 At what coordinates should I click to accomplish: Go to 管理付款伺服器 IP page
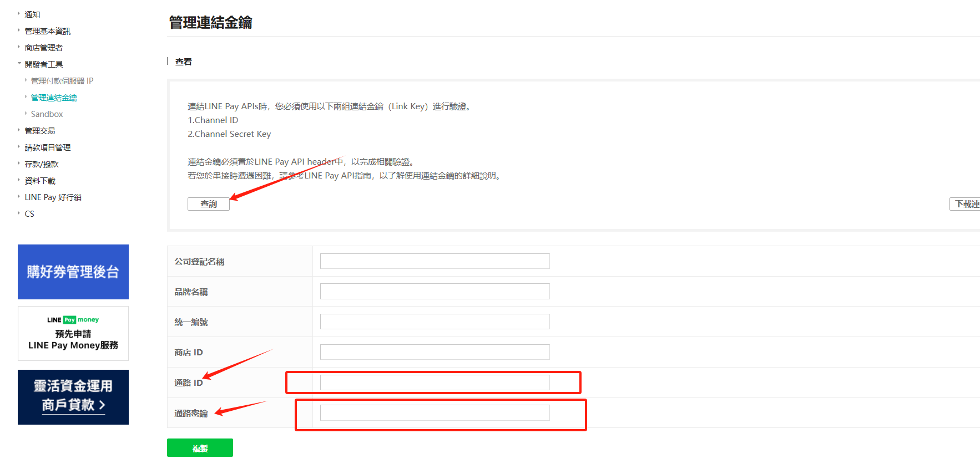[x=62, y=81]
